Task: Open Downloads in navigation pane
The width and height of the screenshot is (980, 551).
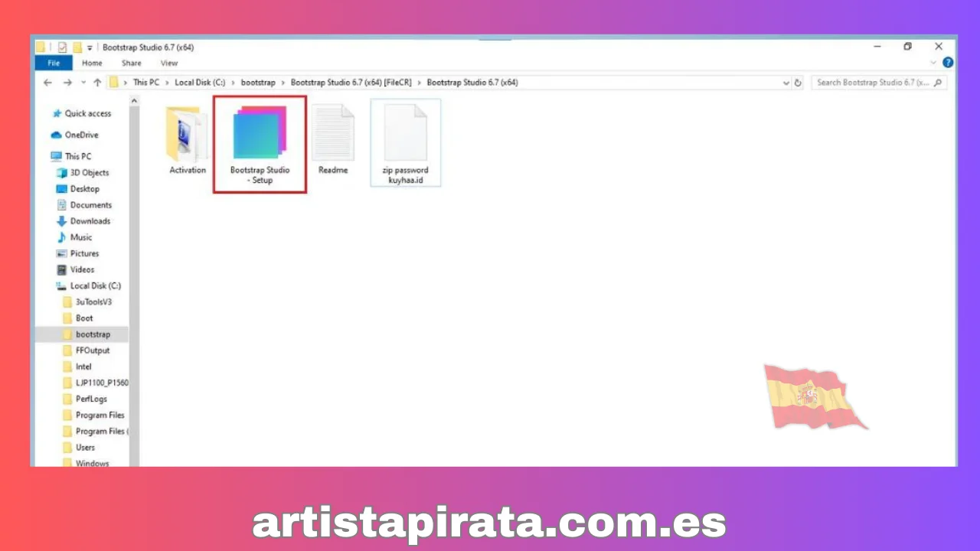Action: [x=83, y=221]
